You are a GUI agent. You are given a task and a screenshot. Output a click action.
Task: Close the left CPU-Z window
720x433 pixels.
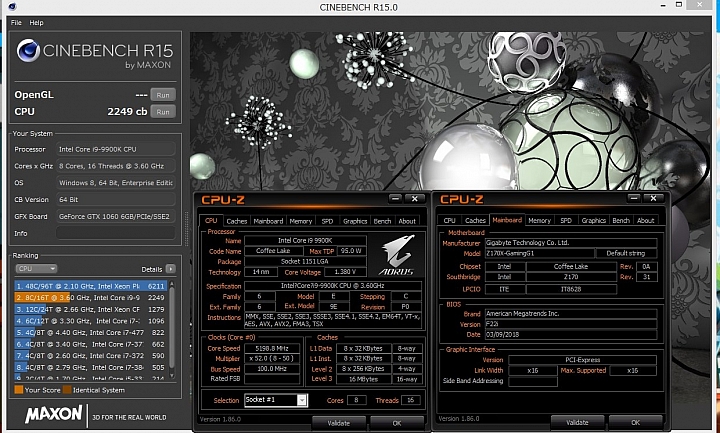tap(415, 199)
